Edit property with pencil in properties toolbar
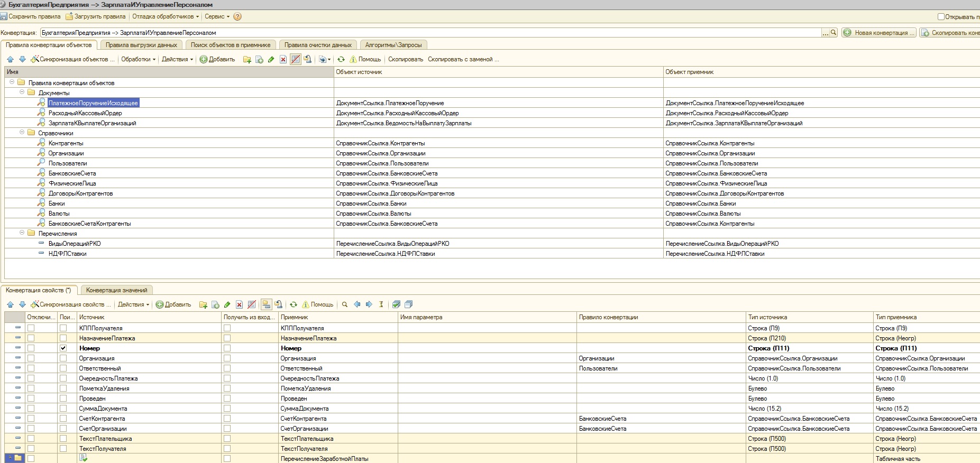The width and height of the screenshot is (980, 463). (x=227, y=304)
